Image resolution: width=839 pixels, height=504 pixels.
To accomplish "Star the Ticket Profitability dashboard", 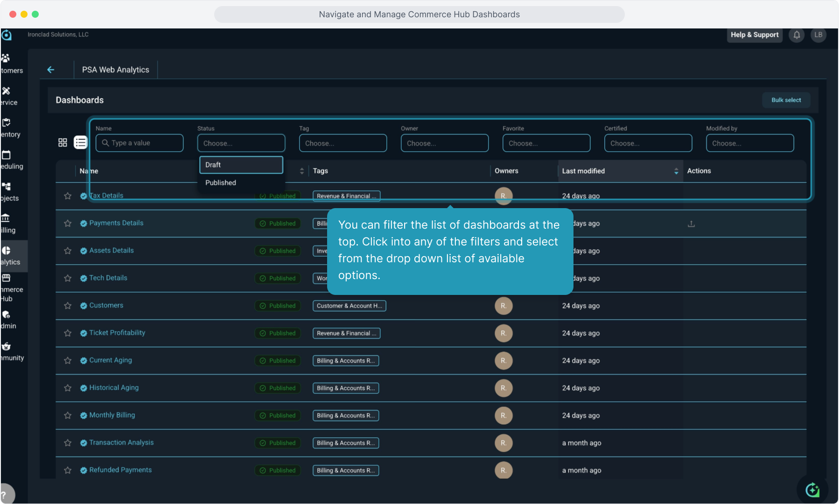I will pyautogui.click(x=68, y=333).
